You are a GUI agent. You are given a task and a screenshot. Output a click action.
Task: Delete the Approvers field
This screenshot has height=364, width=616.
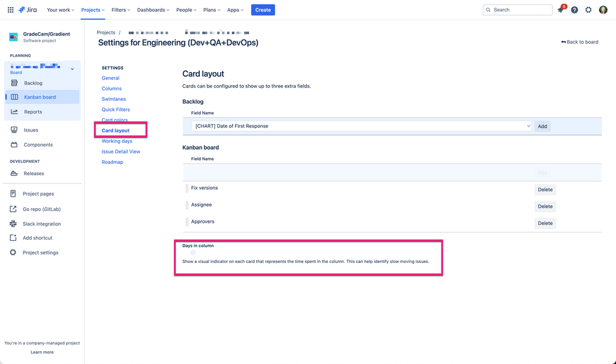click(x=545, y=223)
